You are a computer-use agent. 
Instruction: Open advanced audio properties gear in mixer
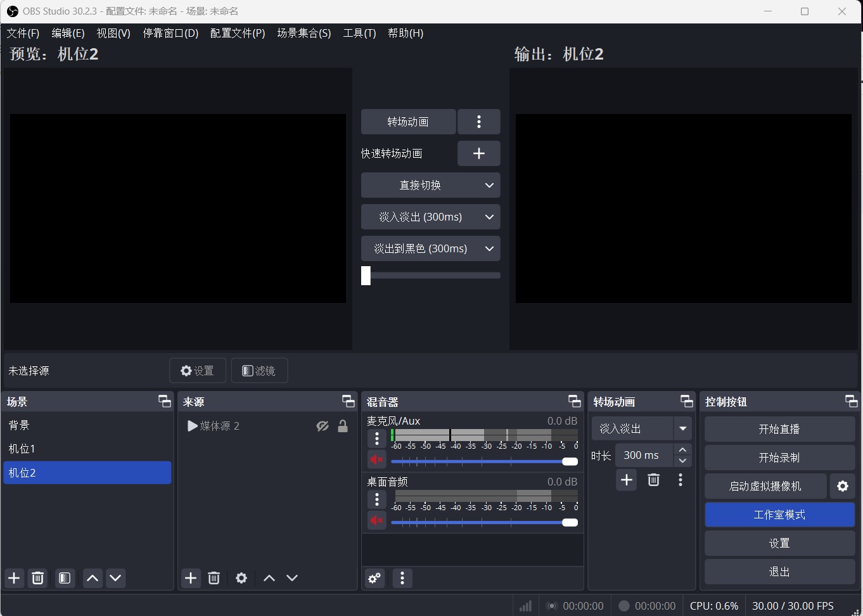pyautogui.click(x=374, y=578)
